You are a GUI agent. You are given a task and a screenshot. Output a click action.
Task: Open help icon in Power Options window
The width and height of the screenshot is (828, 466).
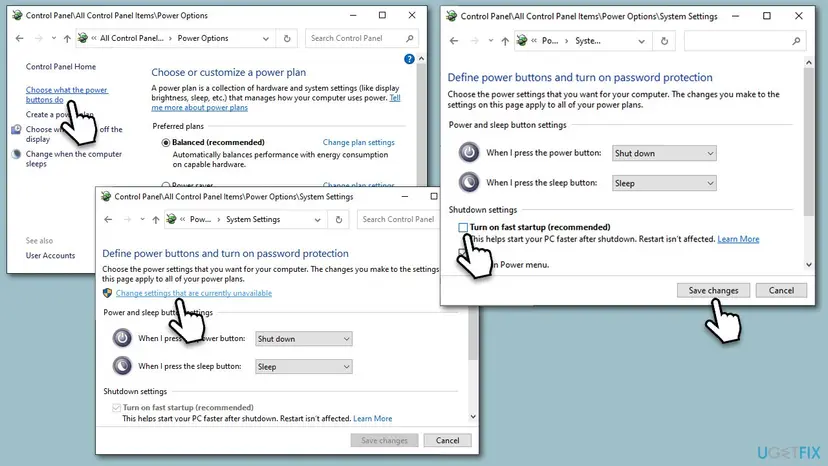(x=409, y=59)
